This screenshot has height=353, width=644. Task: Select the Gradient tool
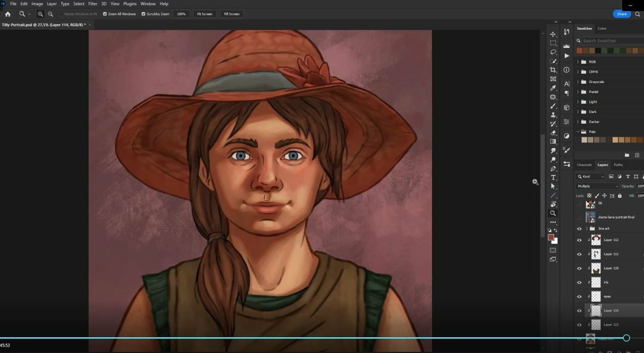pos(553,141)
